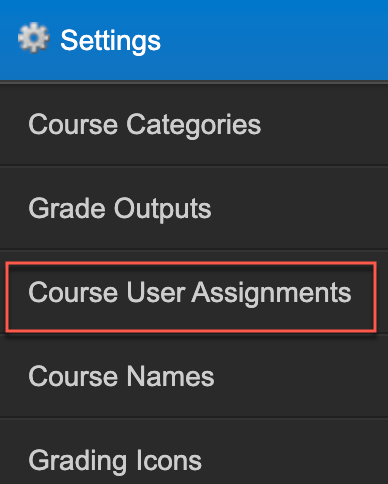Go to Course Names
The image size is (388, 484).
click(x=194, y=377)
